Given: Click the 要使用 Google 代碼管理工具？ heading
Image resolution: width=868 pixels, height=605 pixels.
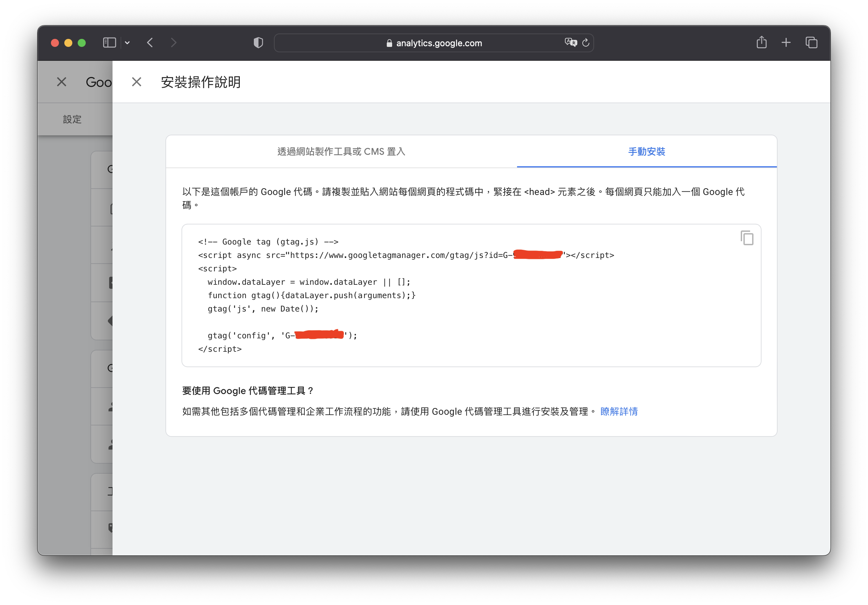Looking at the screenshot, I should pos(248,391).
